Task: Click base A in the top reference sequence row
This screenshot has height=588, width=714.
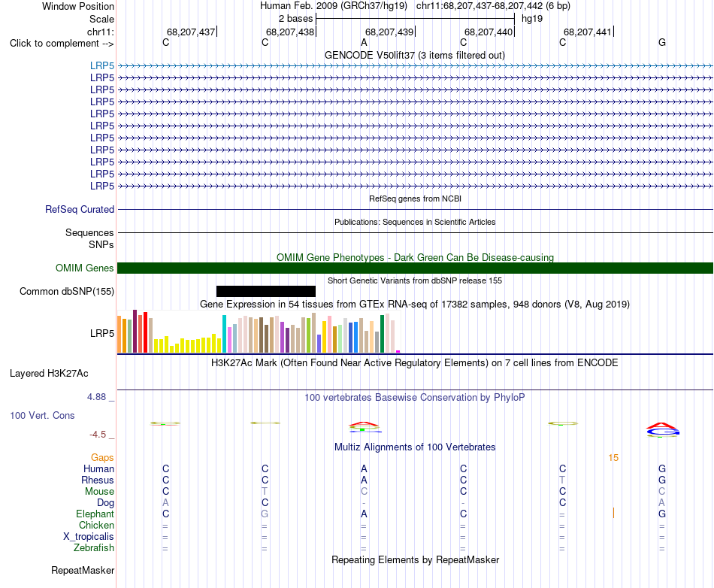Action: pyautogui.click(x=364, y=42)
